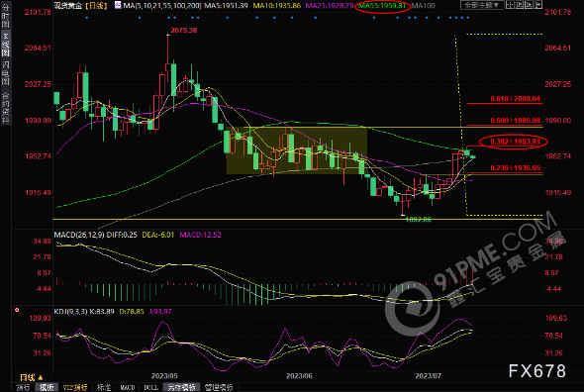584x392 pixels.
Task: Click the 2023/06 date label on time axis
Action: pos(299,376)
